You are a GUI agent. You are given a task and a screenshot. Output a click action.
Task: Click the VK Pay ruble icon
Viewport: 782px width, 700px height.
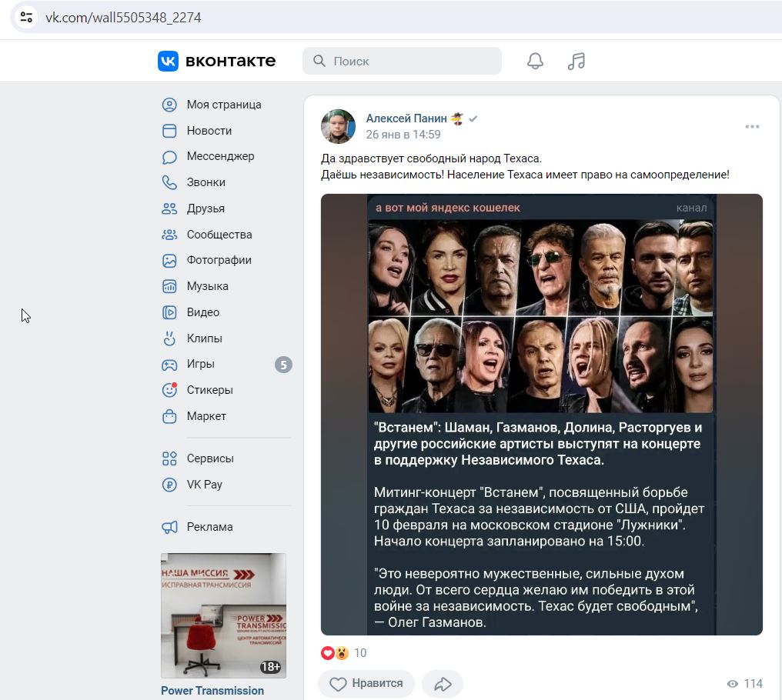pyautogui.click(x=169, y=485)
